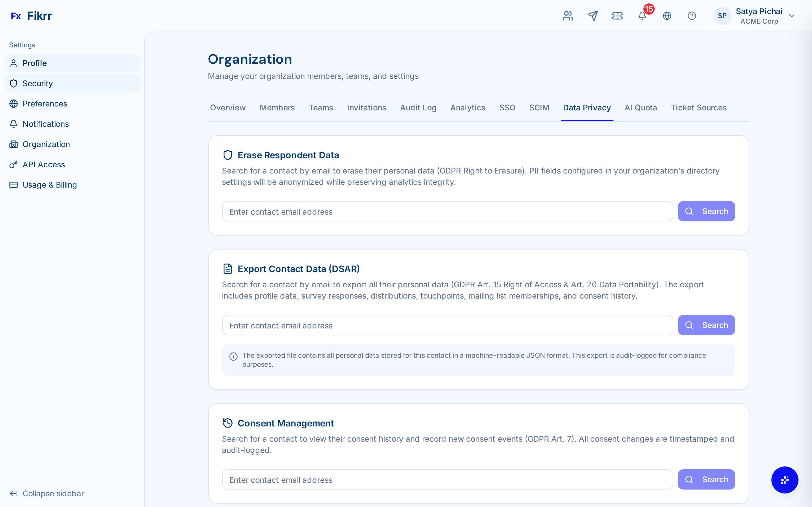812x507 pixels.
Task: Click the shield icon beside Erase Respondent Data
Action: pos(228,155)
